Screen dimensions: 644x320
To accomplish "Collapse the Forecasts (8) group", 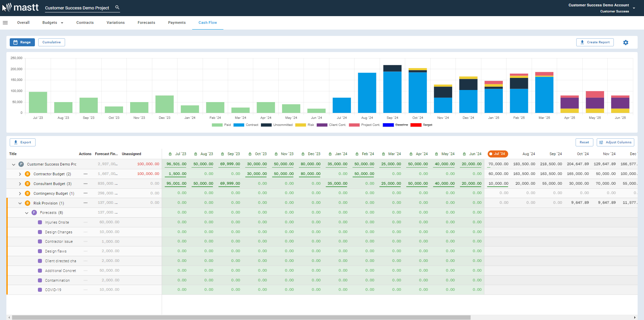I will pos(26,213).
